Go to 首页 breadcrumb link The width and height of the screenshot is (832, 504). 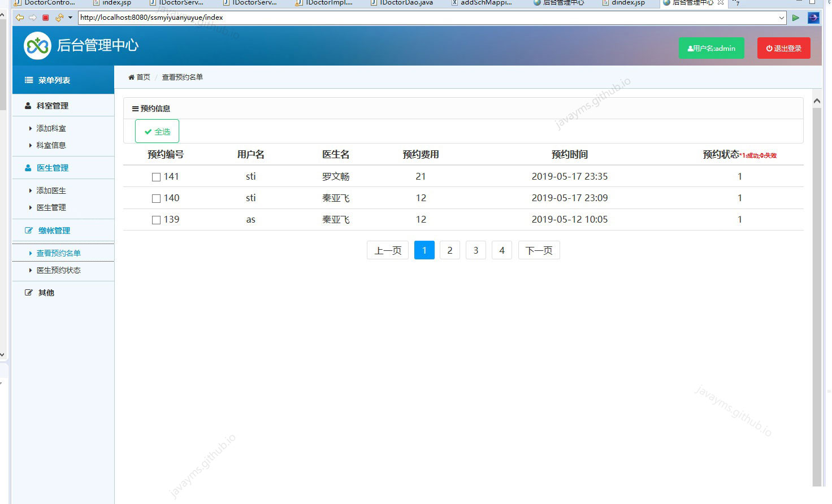coord(143,77)
